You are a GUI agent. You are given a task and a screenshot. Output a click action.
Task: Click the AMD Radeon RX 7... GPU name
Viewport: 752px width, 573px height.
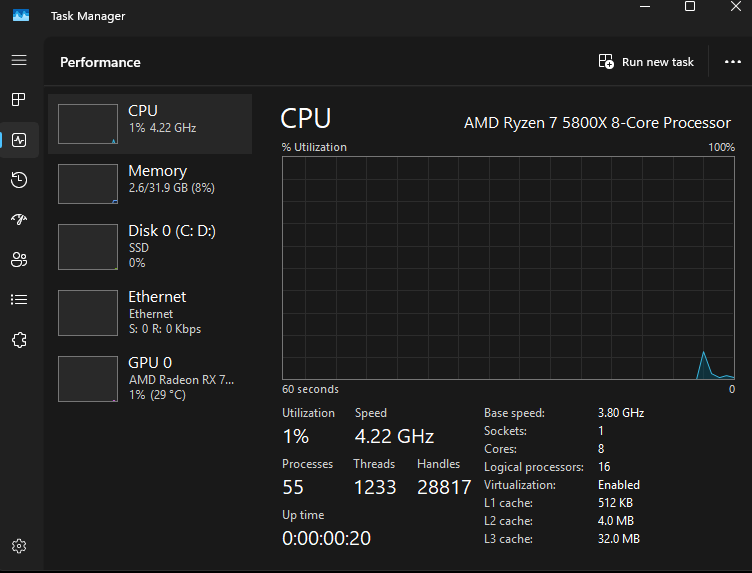click(x=181, y=380)
